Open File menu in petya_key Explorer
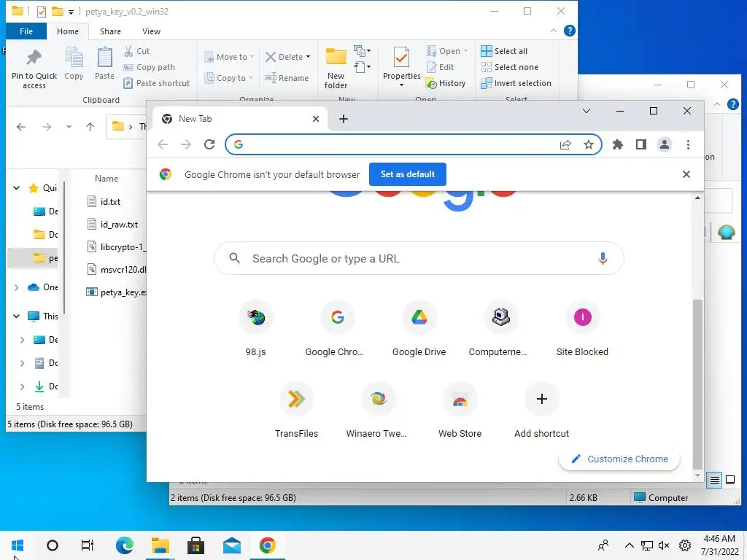 click(x=26, y=31)
